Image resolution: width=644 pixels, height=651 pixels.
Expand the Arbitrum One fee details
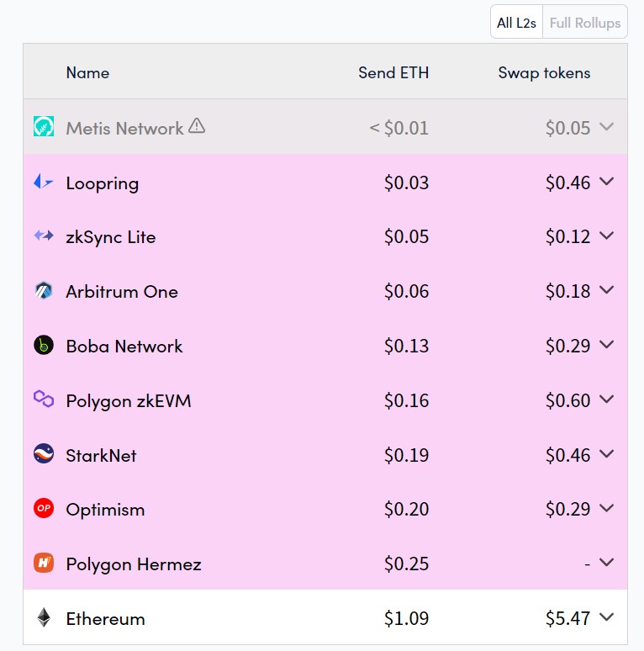pos(607,290)
